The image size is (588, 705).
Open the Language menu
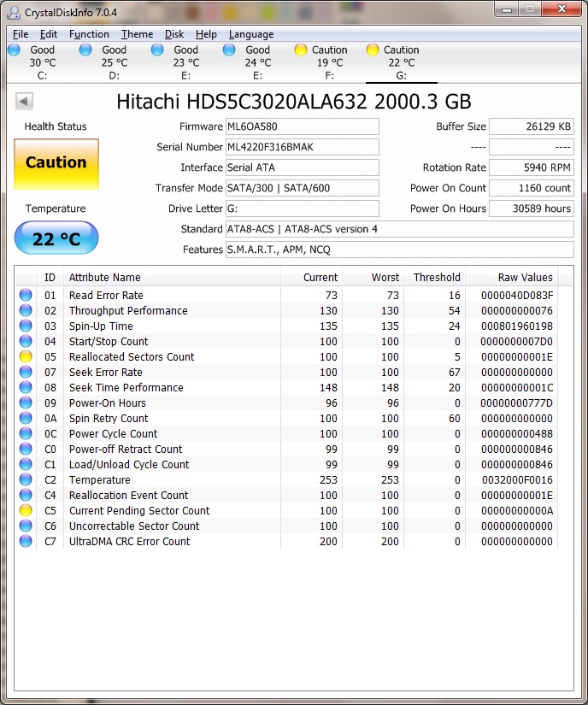(x=251, y=34)
